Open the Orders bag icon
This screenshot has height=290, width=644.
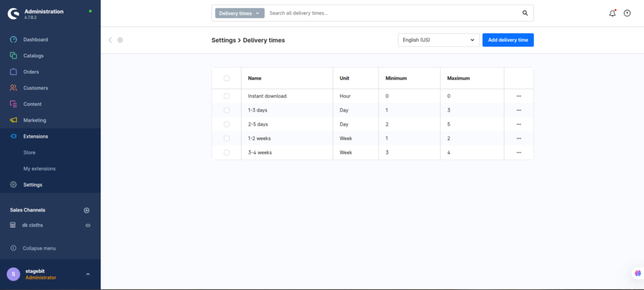pos(13,72)
